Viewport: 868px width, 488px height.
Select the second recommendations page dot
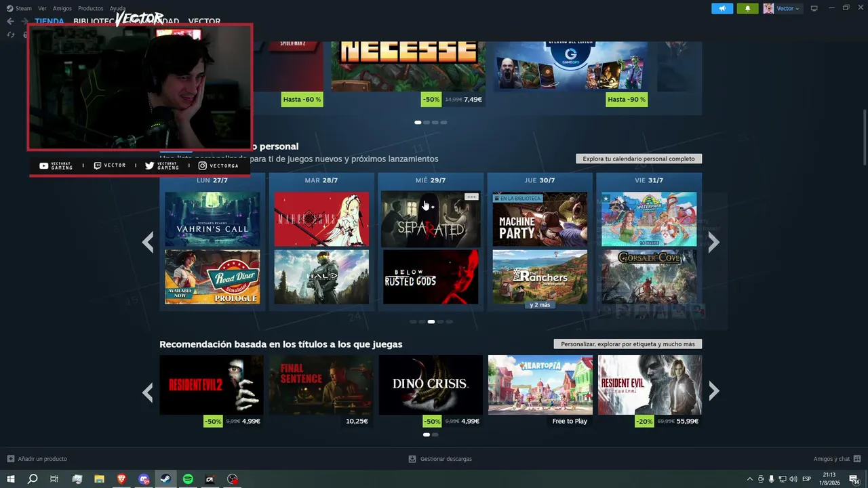click(435, 434)
